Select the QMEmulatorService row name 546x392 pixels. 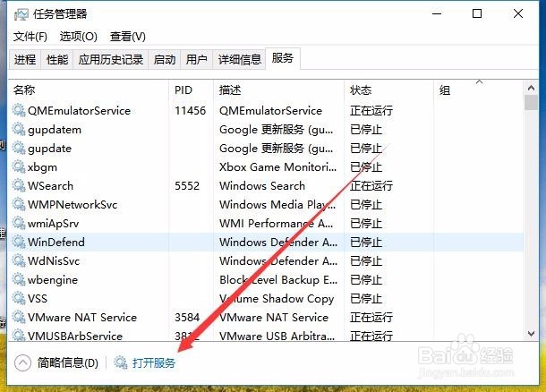click(x=79, y=110)
